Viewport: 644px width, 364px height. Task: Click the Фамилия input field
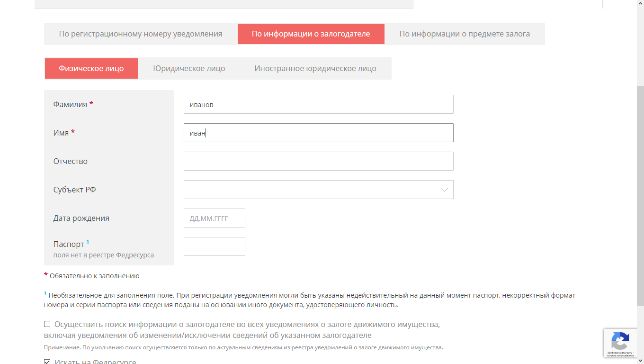pos(318,104)
